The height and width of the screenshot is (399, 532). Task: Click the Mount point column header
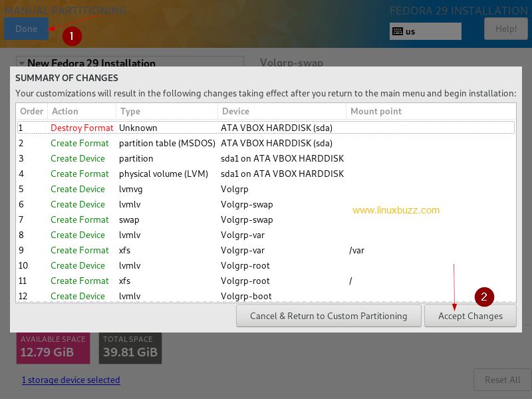pyautogui.click(x=431, y=111)
